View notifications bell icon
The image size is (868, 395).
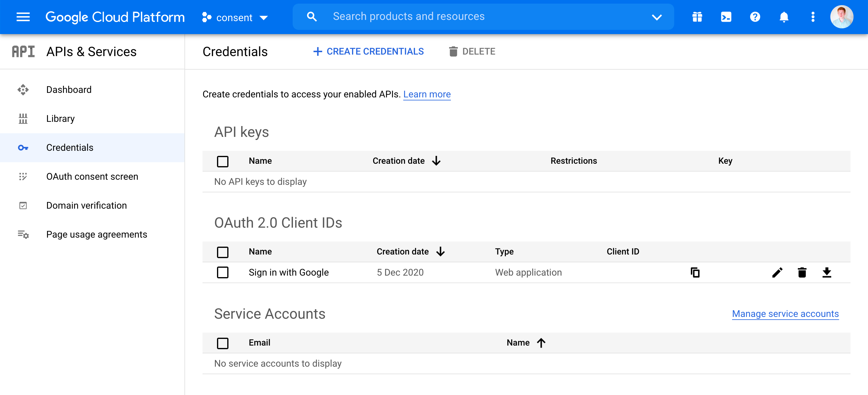click(x=784, y=17)
